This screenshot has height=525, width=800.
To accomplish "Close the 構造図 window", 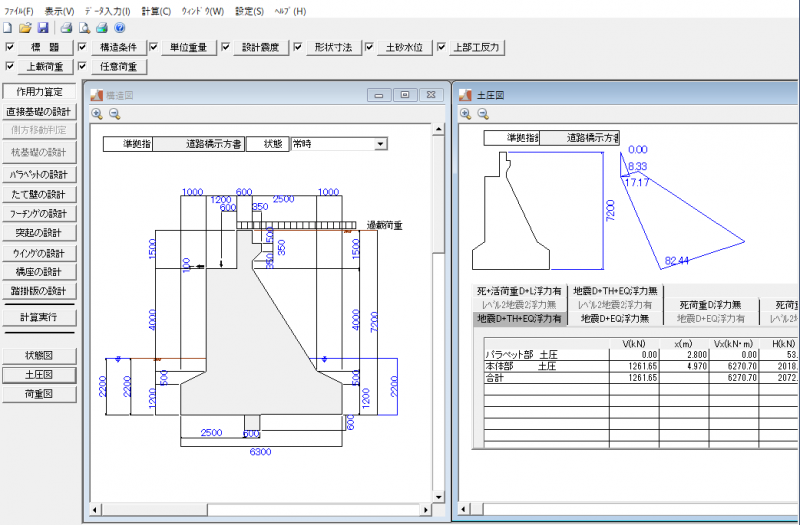I will coord(431,95).
